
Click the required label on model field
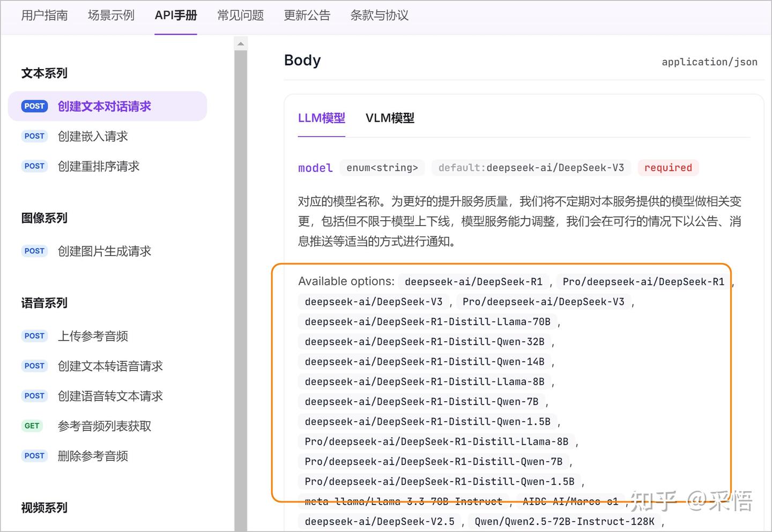pyautogui.click(x=668, y=167)
